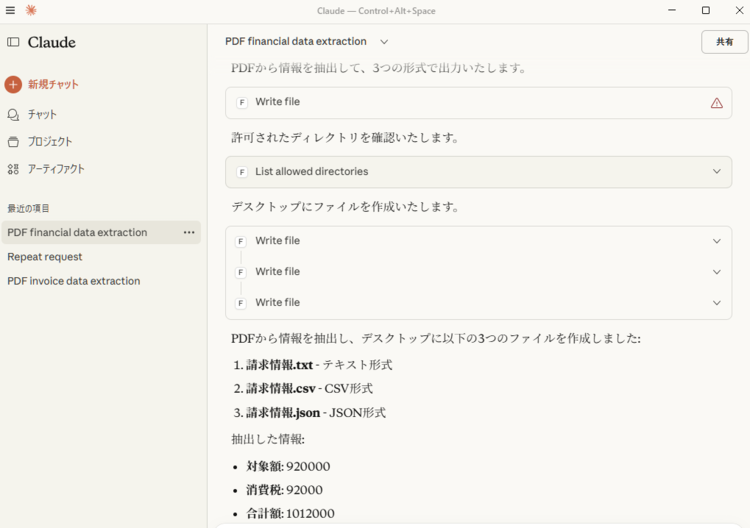The width and height of the screenshot is (750, 528).
Task: Expand the third grouped Write file step
Action: point(716,303)
